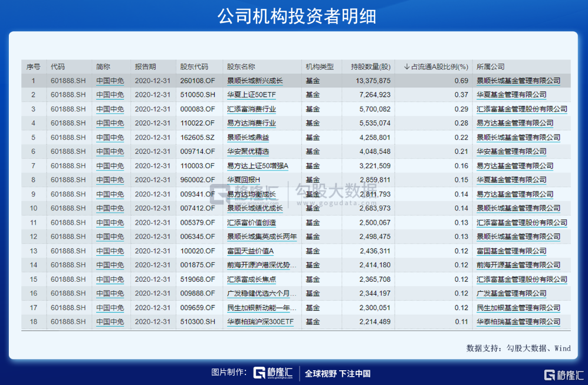Open 富国天益价值A fund link
Viewport: 588px width, 385px height.
click(250, 251)
